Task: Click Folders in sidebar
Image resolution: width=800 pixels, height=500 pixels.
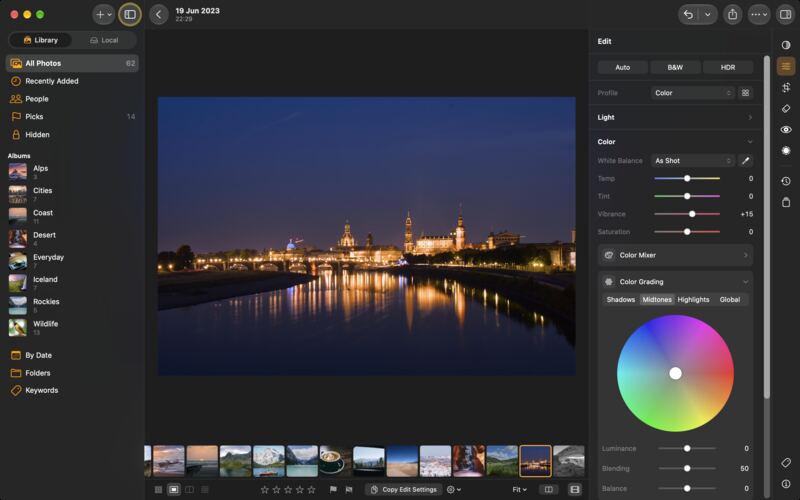Action: click(x=72, y=373)
